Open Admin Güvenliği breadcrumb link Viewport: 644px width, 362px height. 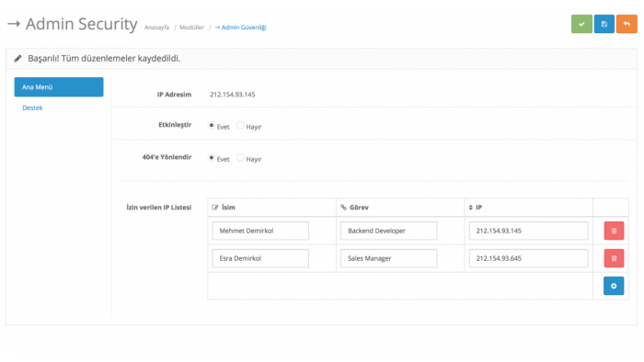point(240,28)
